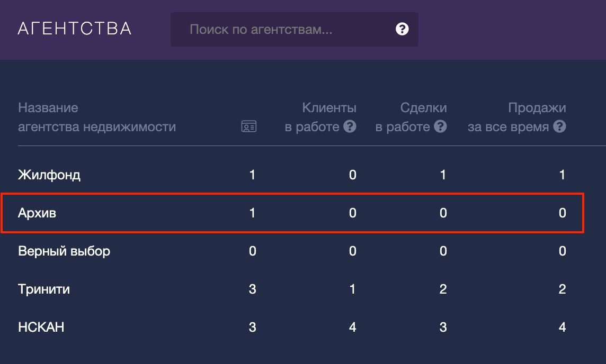
Task: Sort by 'Сделки в работе' column header
Action: [411, 117]
